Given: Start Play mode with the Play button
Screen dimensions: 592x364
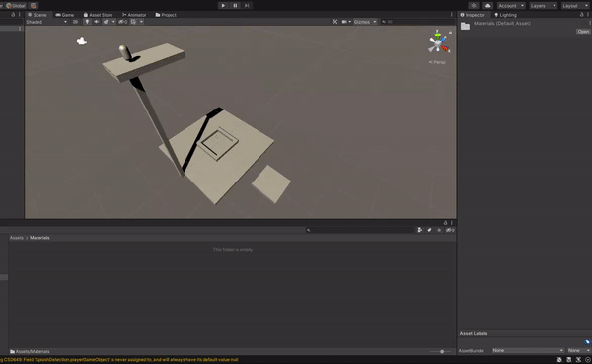Looking at the screenshot, I should (223, 5).
